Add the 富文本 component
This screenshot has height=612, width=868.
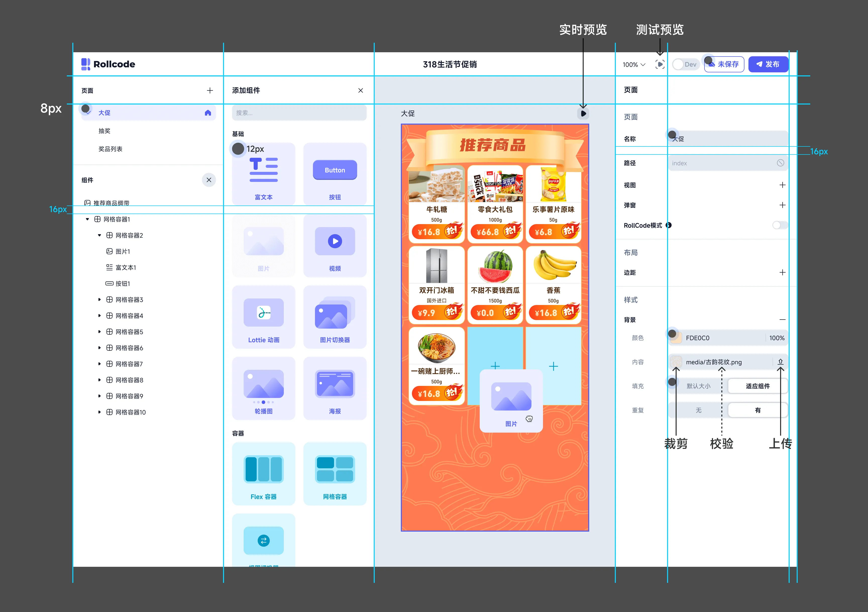tap(263, 174)
